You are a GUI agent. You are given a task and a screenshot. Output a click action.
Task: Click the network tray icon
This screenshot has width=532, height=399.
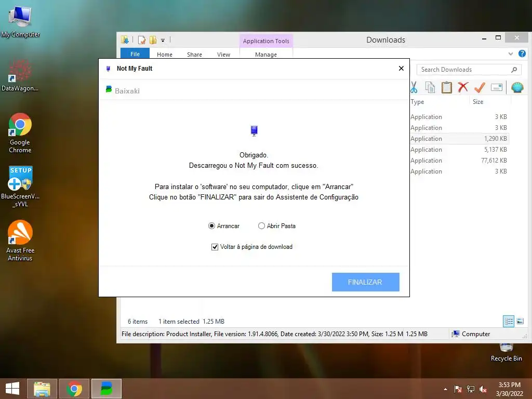click(471, 389)
